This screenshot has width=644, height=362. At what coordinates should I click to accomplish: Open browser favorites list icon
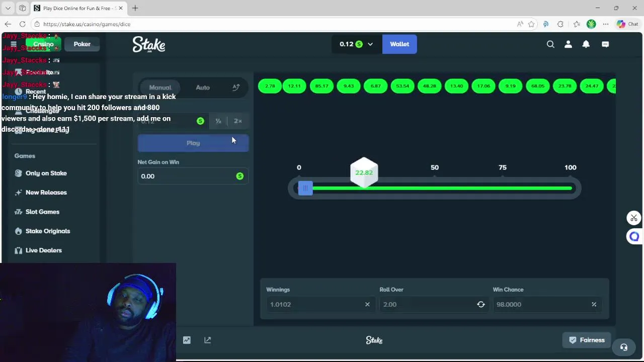tap(577, 24)
